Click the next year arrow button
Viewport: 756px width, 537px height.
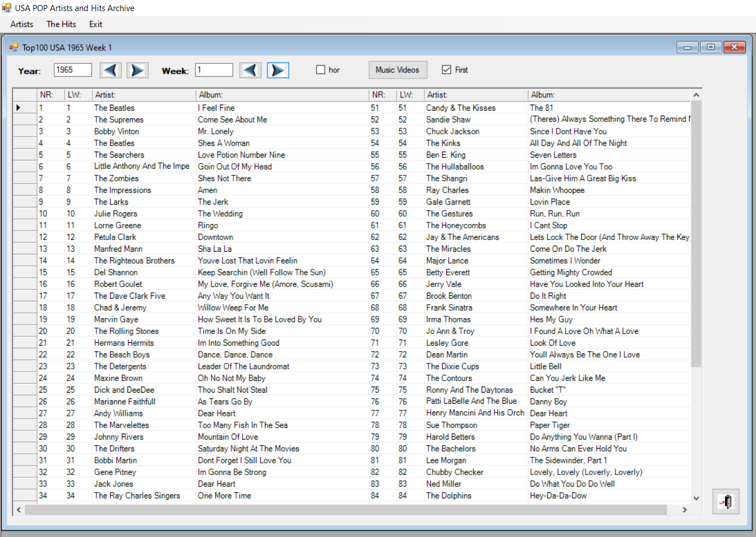pos(137,70)
